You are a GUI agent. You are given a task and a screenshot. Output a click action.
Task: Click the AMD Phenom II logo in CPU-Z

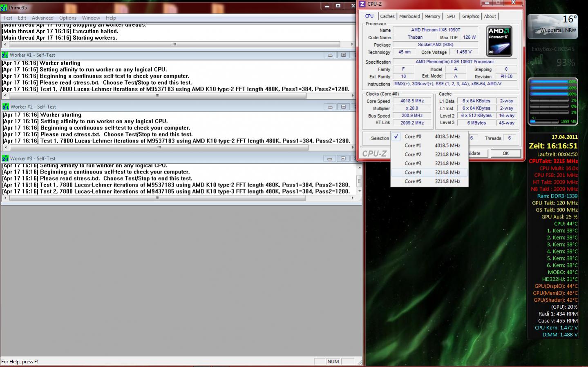pyautogui.click(x=499, y=41)
